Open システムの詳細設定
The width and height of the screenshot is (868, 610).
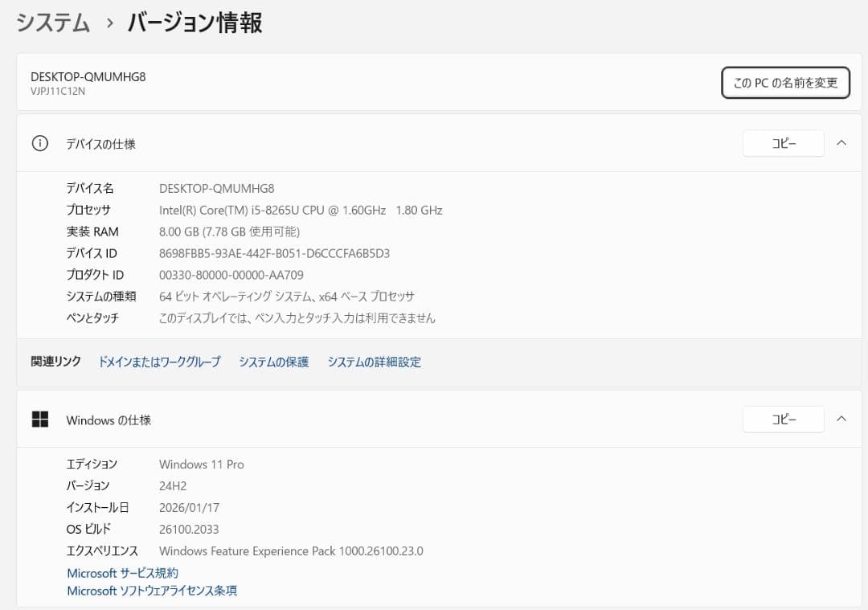[x=374, y=362]
